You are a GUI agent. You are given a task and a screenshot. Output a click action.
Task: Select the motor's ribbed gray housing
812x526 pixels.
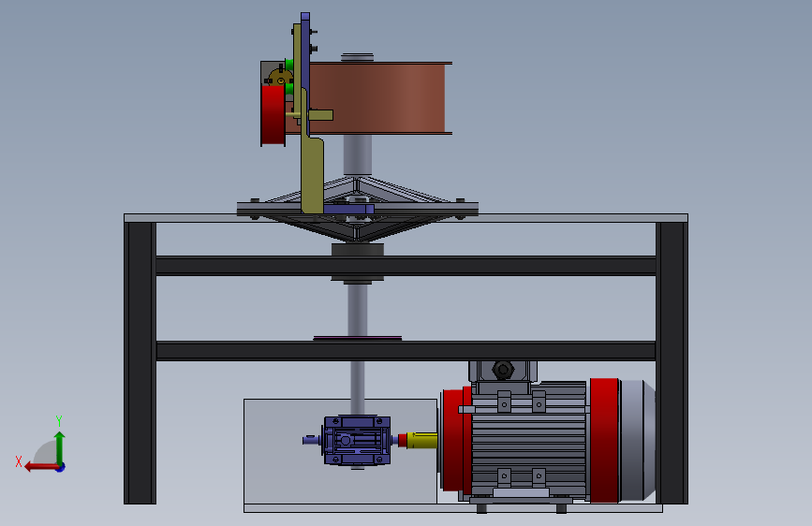tap(528, 440)
